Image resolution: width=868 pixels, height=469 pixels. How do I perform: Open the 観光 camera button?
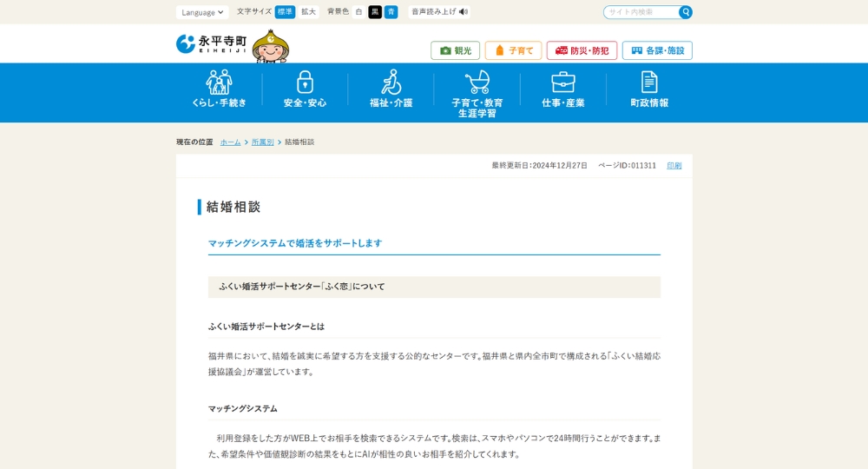pos(455,50)
